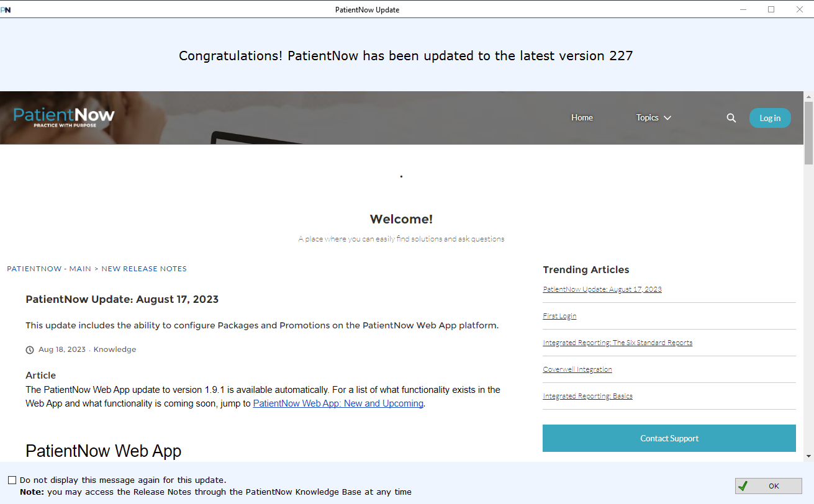This screenshot has width=814, height=504.
Task: Select Home in the header navigation
Action: pos(582,117)
